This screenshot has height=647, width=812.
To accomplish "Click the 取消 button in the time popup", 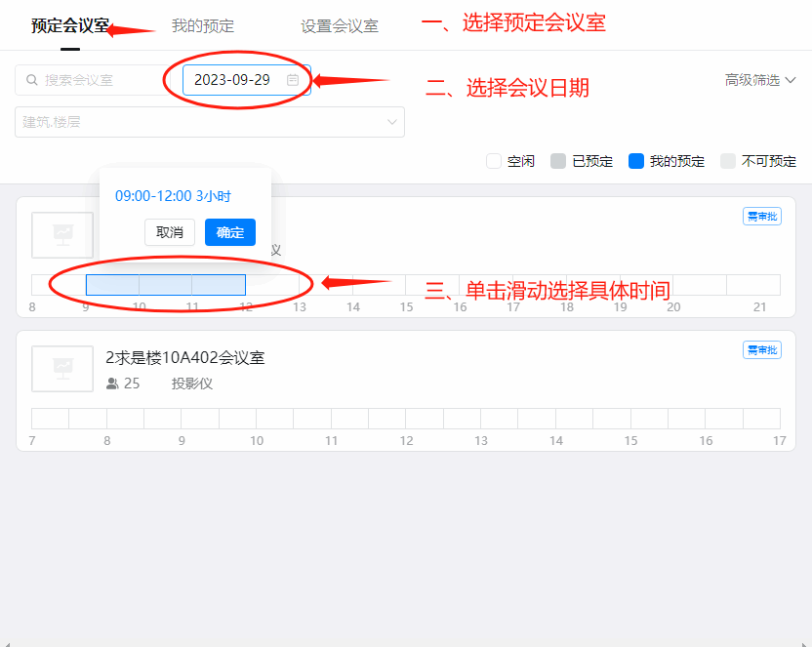I will tap(170, 232).
